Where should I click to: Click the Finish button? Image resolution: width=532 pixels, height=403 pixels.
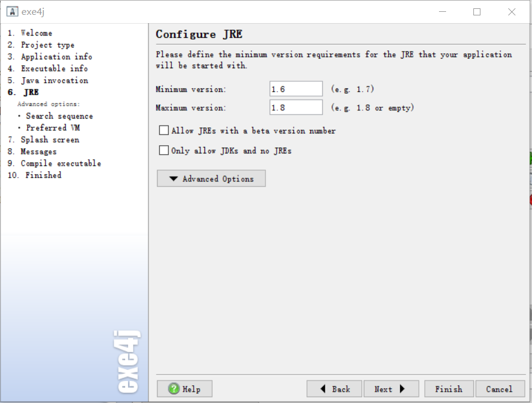point(449,389)
